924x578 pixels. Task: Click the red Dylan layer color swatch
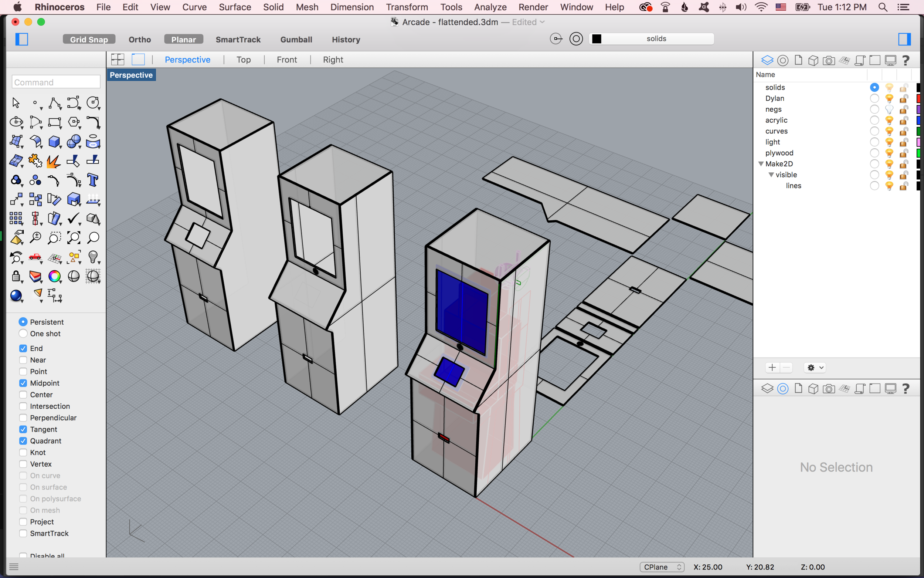pyautogui.click(x=920, y=99)
